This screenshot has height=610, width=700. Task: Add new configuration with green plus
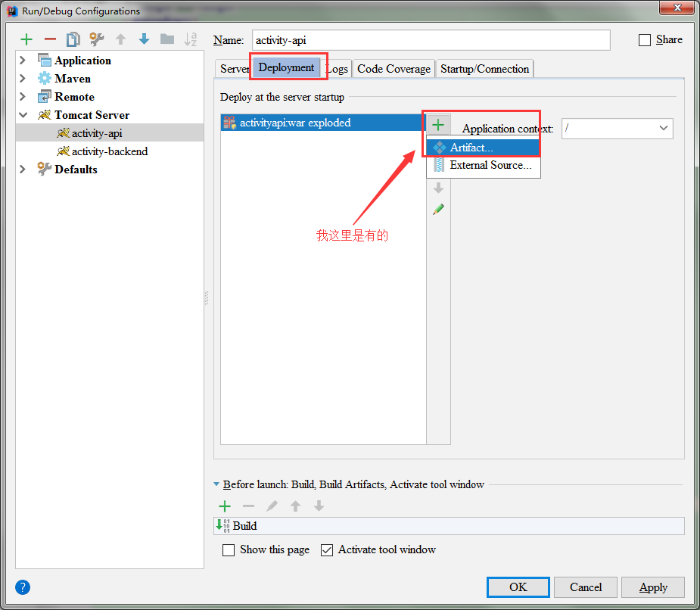(26, 40)
